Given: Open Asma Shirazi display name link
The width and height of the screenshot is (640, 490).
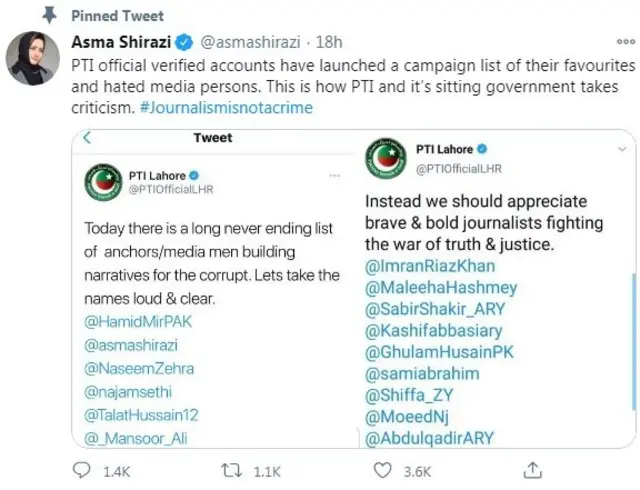Looking at the screenshot, I should point(121,43).
